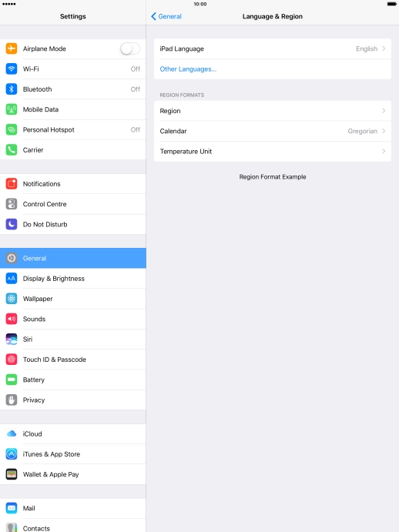Open the Personal Hotspot icon

click(x=12, y=129)
